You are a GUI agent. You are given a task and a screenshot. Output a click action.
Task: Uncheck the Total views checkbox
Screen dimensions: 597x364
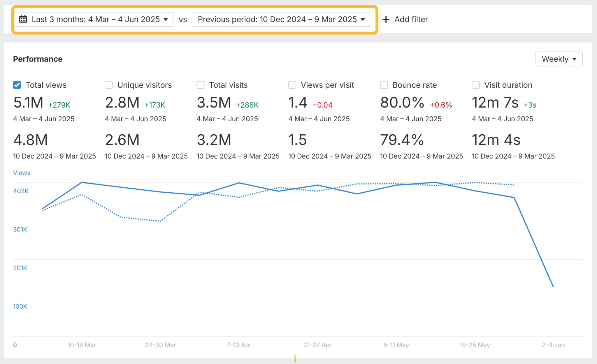[17, 85]
